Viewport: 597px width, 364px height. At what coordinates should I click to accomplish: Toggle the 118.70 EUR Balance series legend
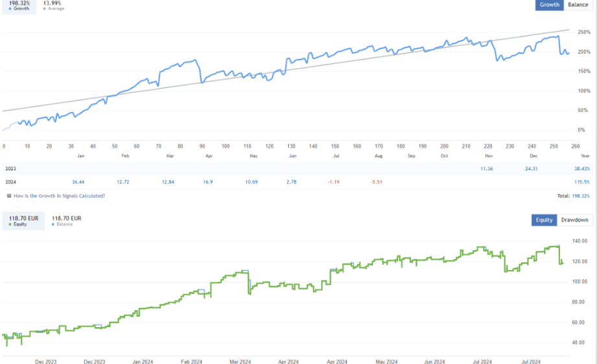[x=66, y=220]
